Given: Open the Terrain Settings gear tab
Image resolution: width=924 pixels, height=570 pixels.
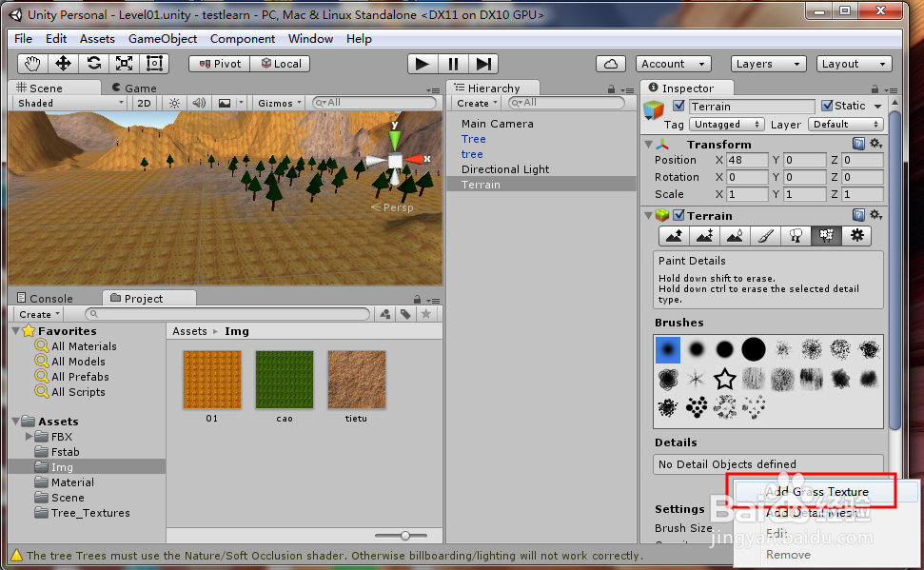Looking at the screenshot, I should 856,236.
